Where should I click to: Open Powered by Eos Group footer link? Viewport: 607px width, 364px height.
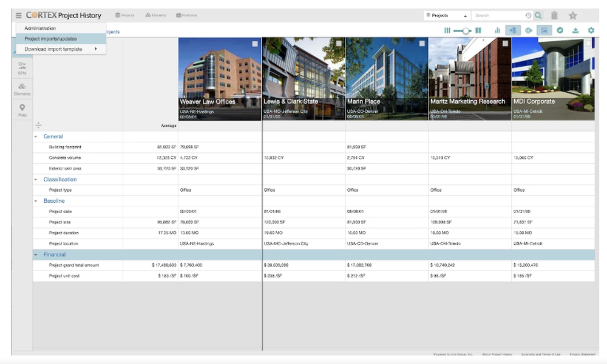click(x=453, y=354)
